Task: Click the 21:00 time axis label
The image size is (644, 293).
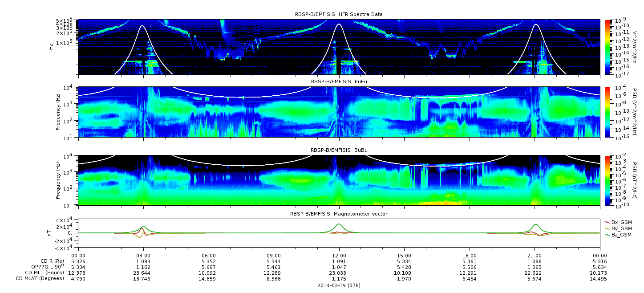Action: point(535,256)
